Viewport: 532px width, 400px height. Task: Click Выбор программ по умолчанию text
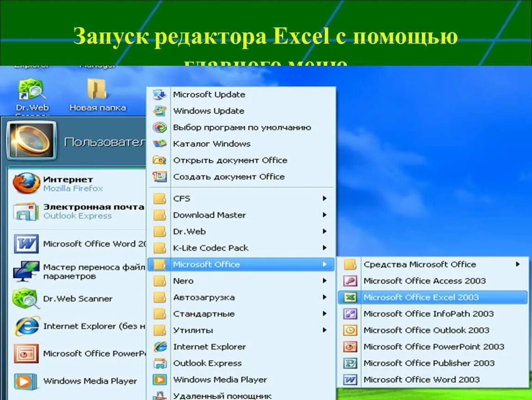(242, 127)
